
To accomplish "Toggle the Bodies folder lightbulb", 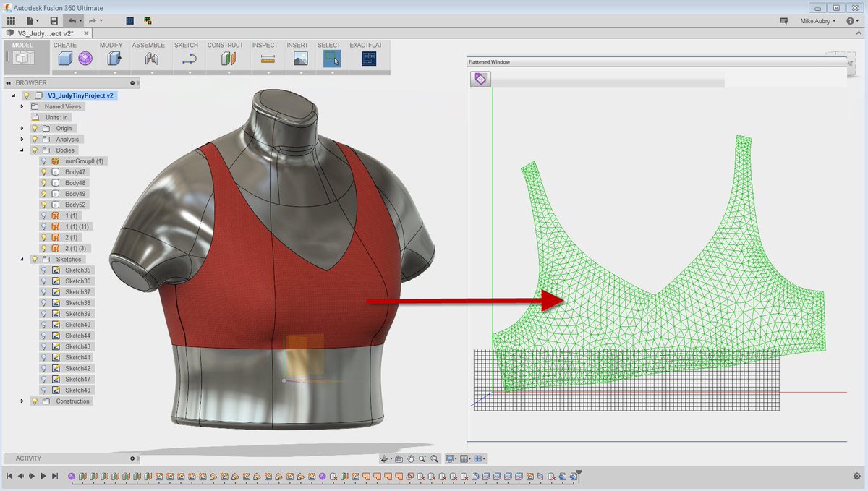I will [34, 150].
